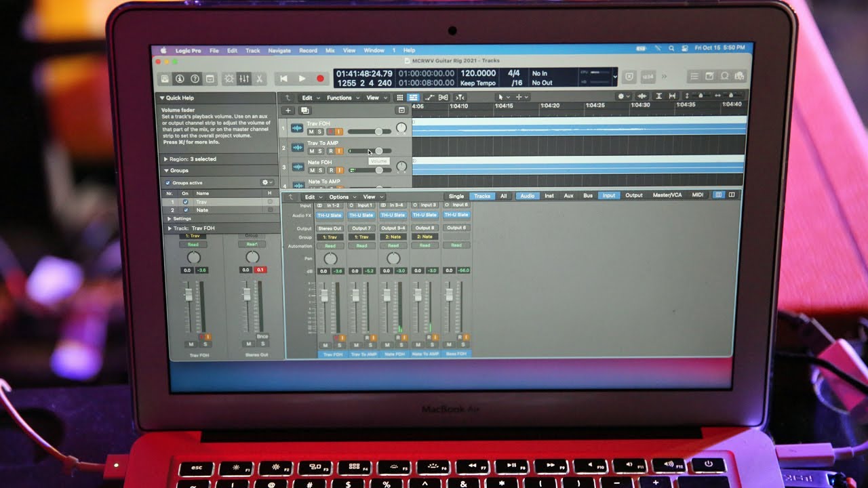
Task: Click the audio waveform icon of Trav FOH track
Action: tap(297, 128)
